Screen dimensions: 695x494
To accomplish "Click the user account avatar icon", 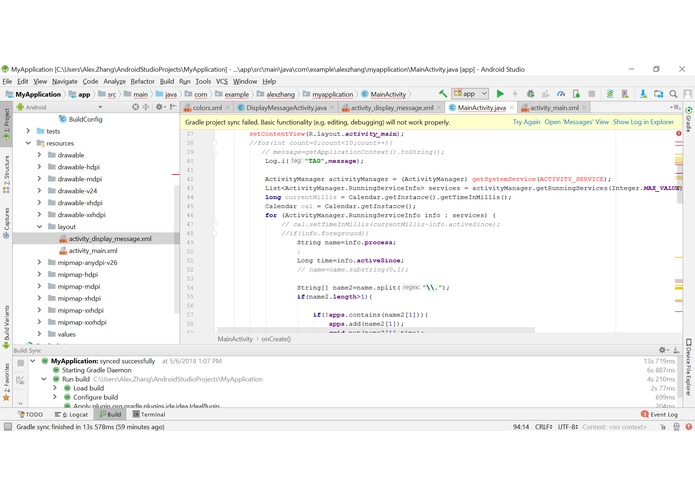I will (x=687, y=94).
